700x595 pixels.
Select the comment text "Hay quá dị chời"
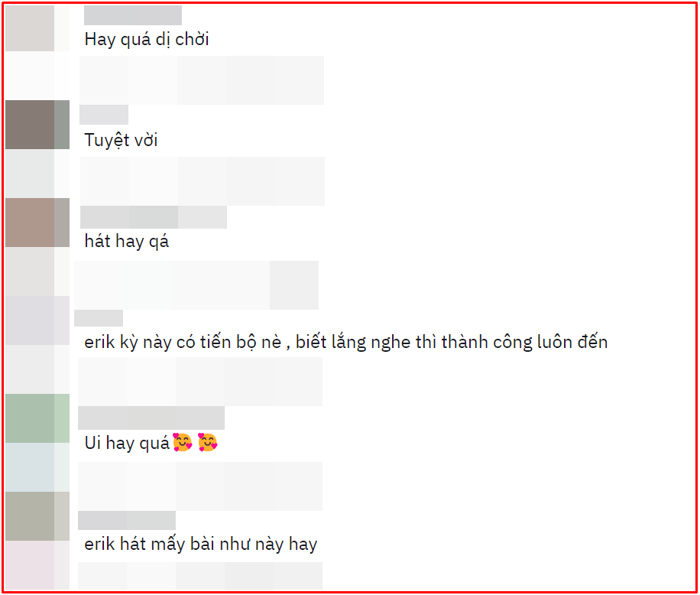click(147, 39)
